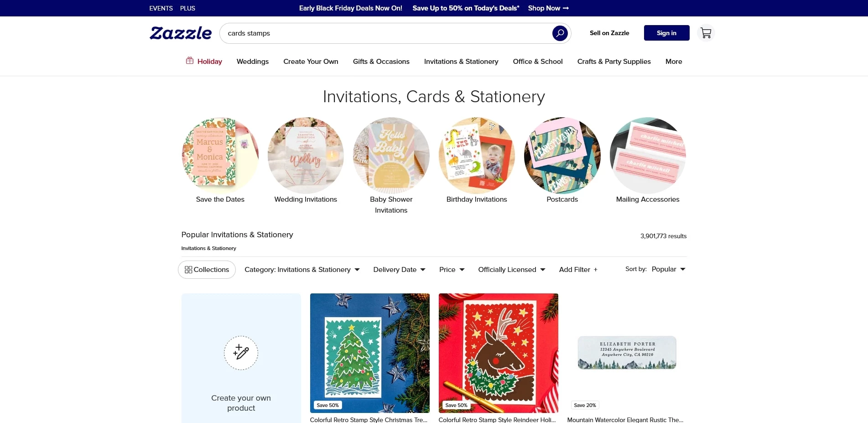Click the plus icon beside Add Filter
Screen dimensions: 868x423
click(x=595, y=270)
